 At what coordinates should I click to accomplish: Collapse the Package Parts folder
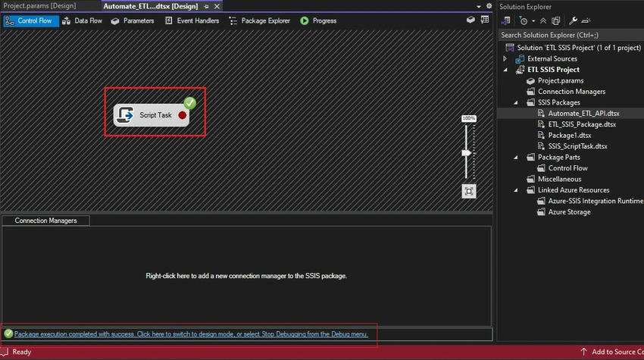point(516,158)
